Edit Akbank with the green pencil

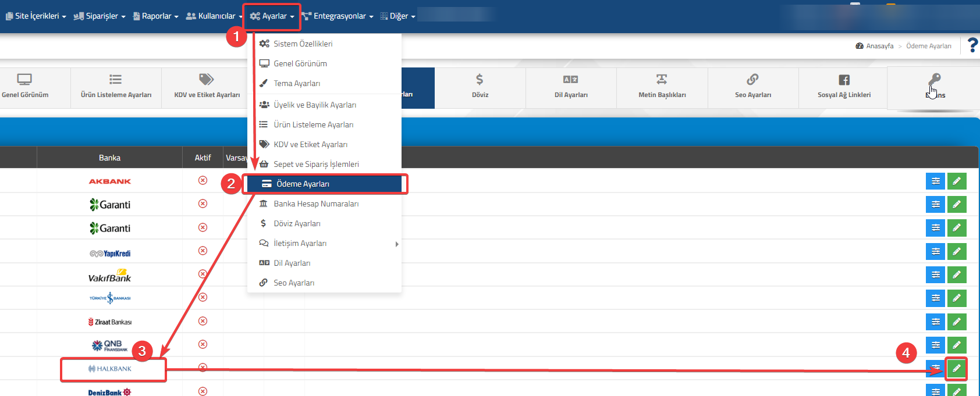[x=957, y=181]
